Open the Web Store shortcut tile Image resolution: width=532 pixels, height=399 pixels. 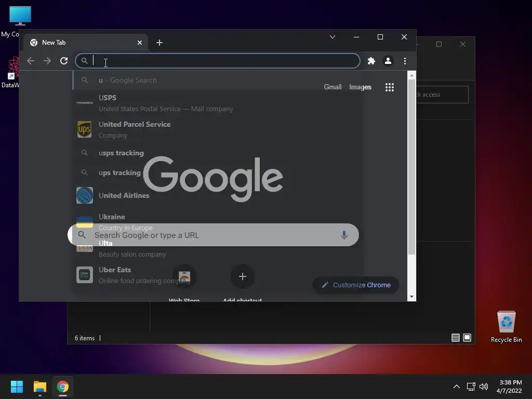(184, 276)
